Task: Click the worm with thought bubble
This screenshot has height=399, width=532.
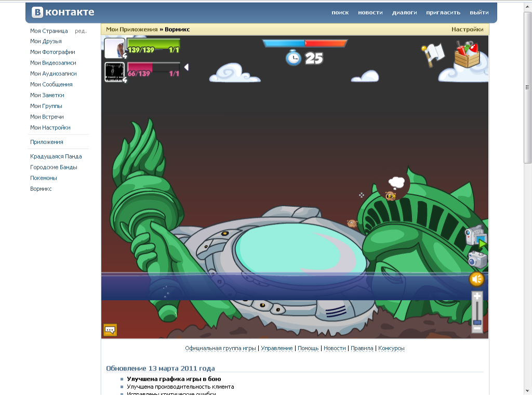Action: [x=390, y=196]
